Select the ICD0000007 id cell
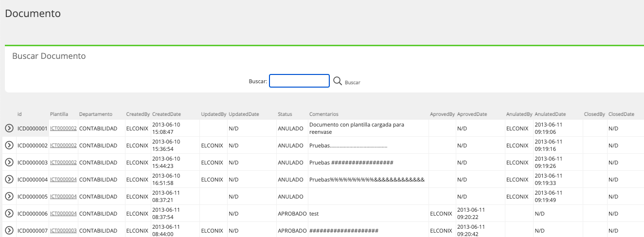Screen dimensions: 644x237 (x=33, y=231)
